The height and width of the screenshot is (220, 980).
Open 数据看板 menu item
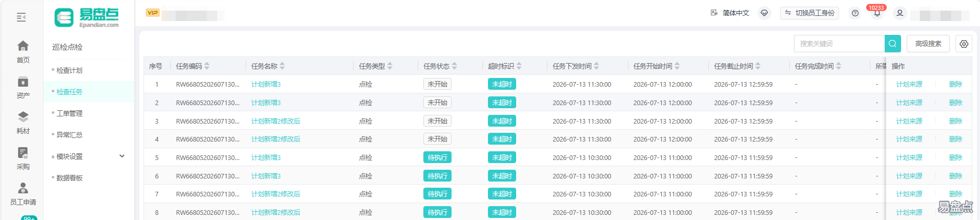[69, 178]
